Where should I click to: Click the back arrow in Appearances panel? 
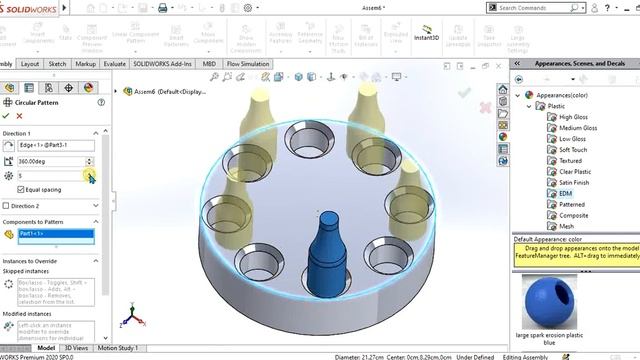(x=519, y=79)
